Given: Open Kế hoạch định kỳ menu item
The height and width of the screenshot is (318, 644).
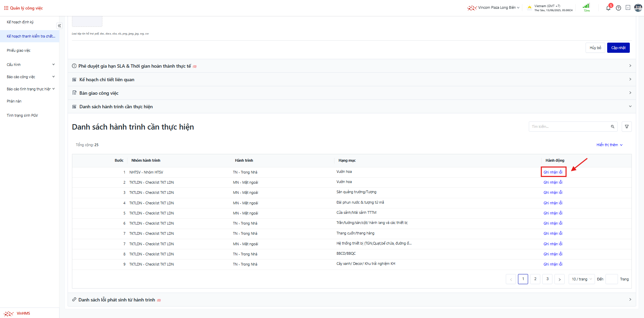Looking at the screenshot, I should [x=20, y=22].
